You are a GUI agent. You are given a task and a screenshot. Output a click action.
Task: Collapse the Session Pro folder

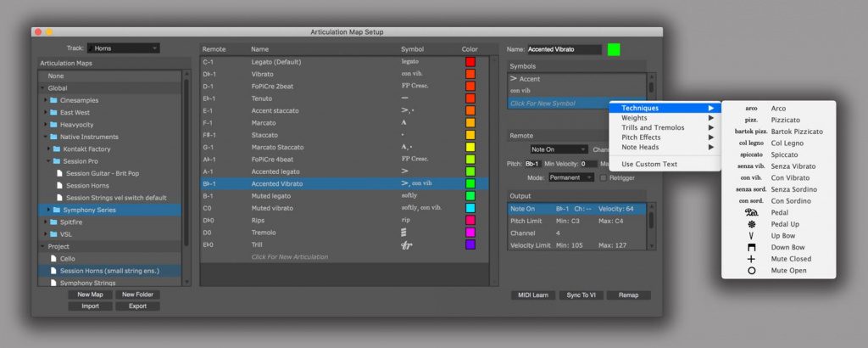click(x=48, y=161)
